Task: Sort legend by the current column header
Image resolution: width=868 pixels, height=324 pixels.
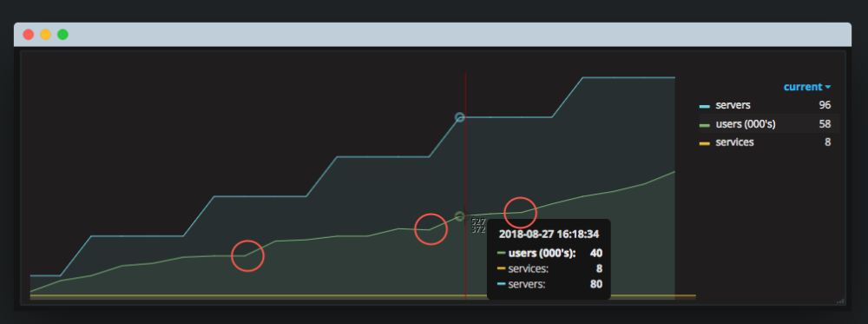Action: tap(803, 87)
